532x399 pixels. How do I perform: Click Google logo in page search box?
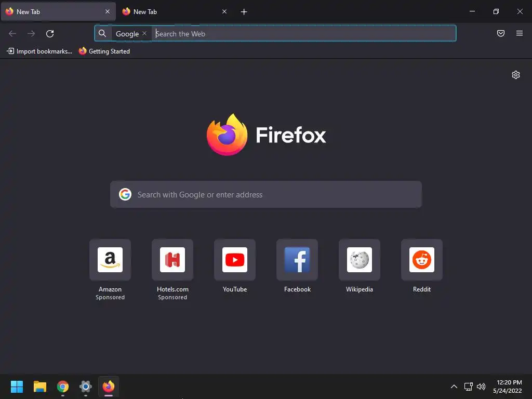tap(125, 194)
